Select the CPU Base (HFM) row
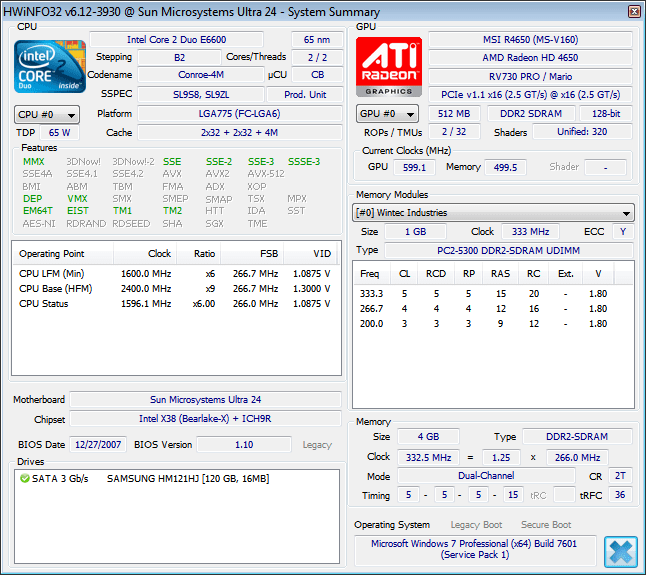 [x=175, y=288]
